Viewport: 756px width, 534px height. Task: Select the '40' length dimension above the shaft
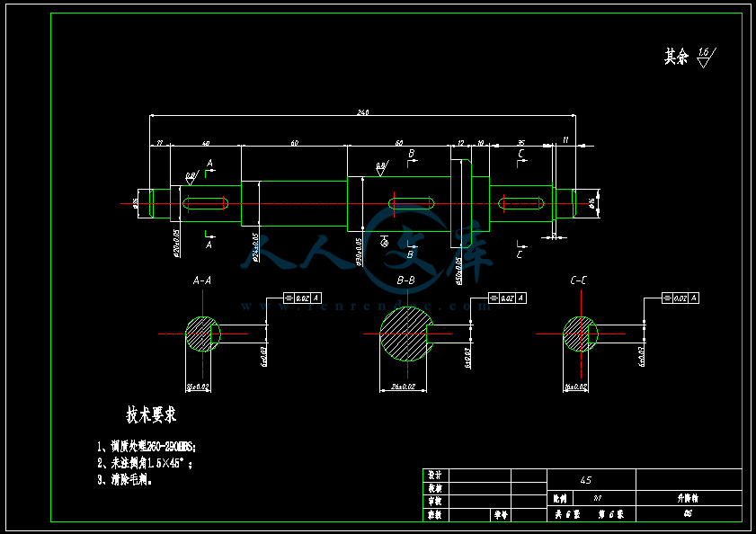(x=206, y=143)
